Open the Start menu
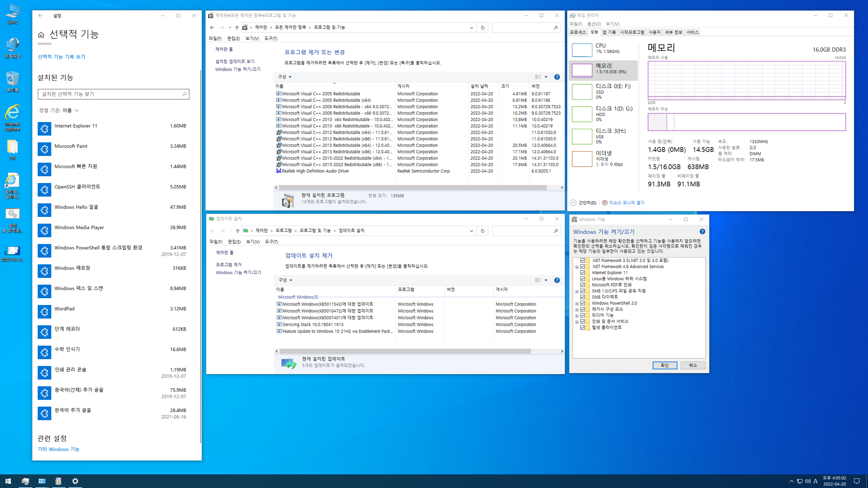 coord(8,481)
